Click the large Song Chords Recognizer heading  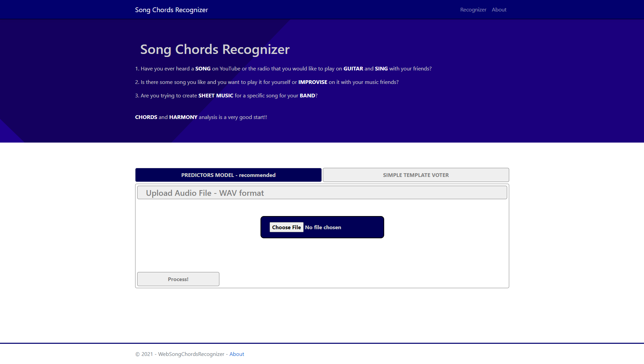click(215, 50)
